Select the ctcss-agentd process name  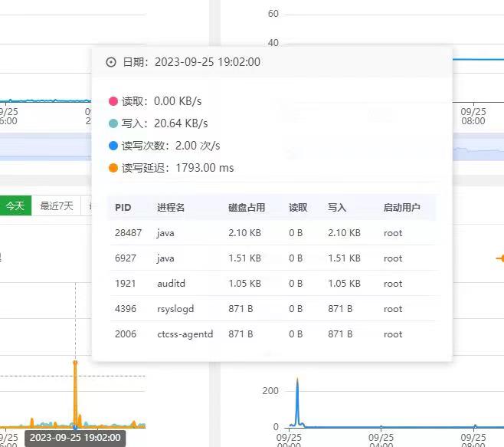[x=185, y=334]
